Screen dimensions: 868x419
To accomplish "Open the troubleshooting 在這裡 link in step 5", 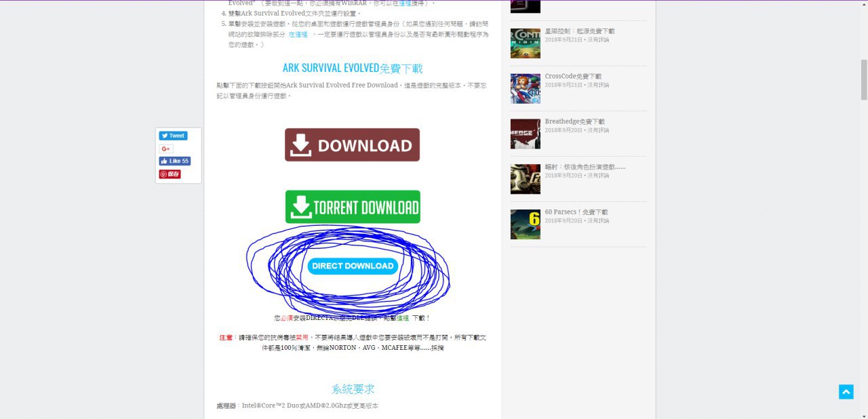I will click(x=298, y=34).
